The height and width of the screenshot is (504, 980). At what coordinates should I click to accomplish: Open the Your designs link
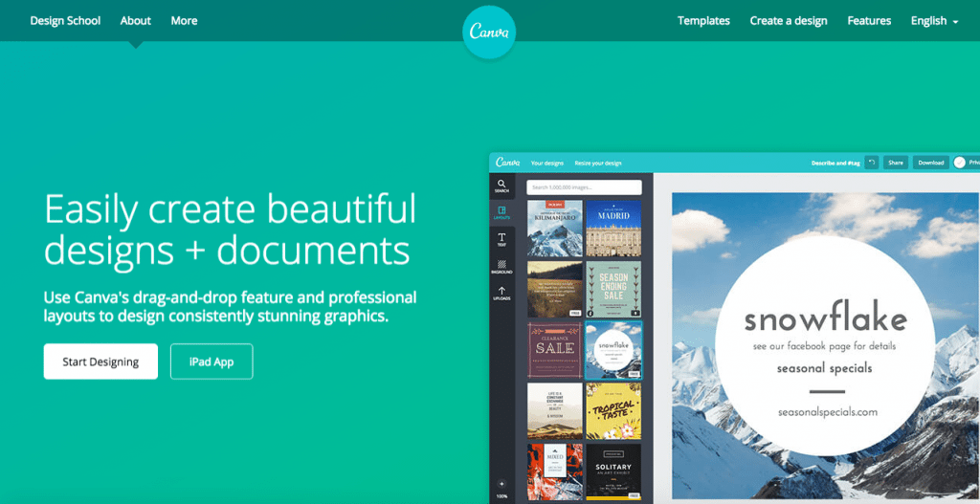tap(546, 163)
